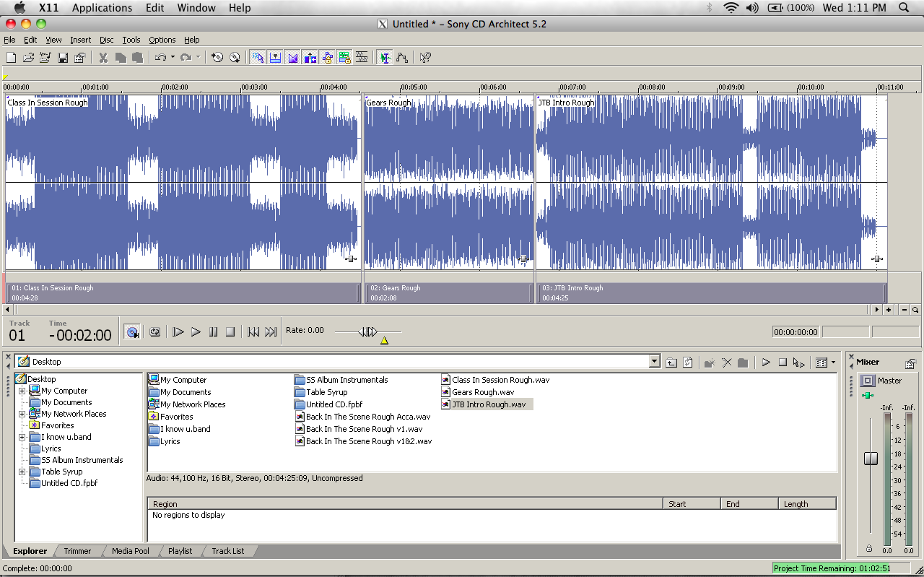
Task: Expand My Network Places tree node
Action: [x=22, y=414]
